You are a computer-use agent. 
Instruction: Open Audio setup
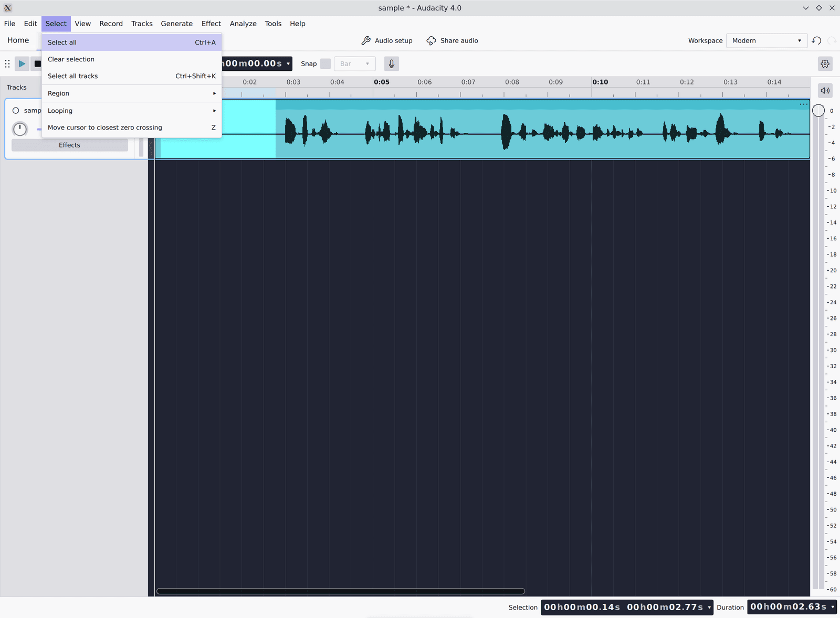pos(387,40)
